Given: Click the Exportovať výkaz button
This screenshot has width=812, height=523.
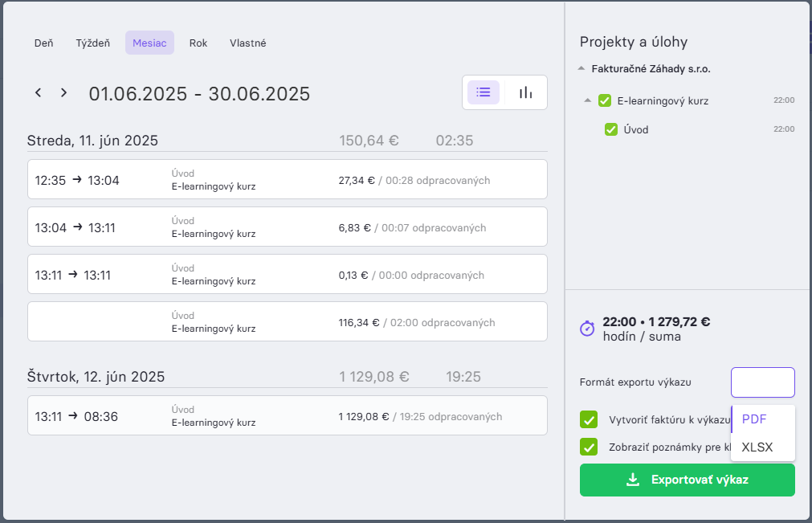Looking at the screenshot, I should pos(688,480).
